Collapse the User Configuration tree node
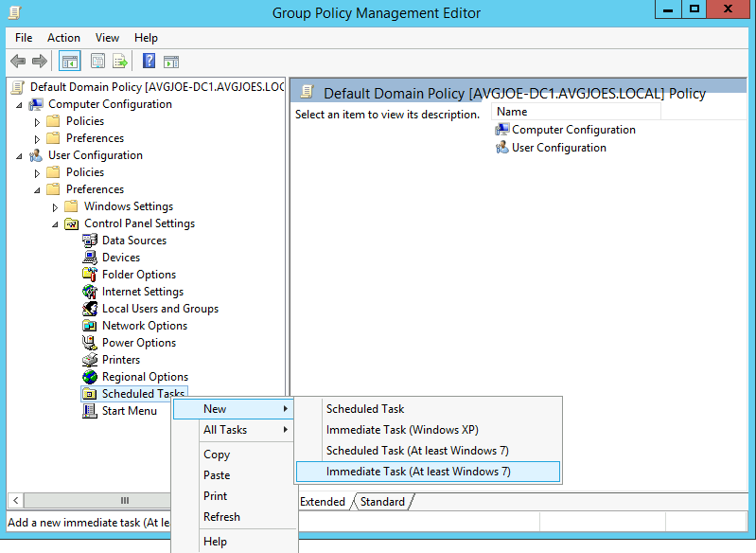756x553 pixels. [x=19, y=156]
